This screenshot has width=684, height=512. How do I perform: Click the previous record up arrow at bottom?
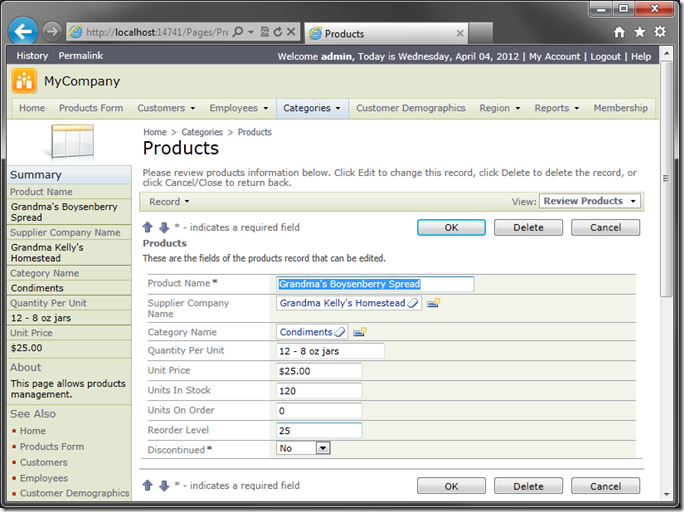(147, 485)
